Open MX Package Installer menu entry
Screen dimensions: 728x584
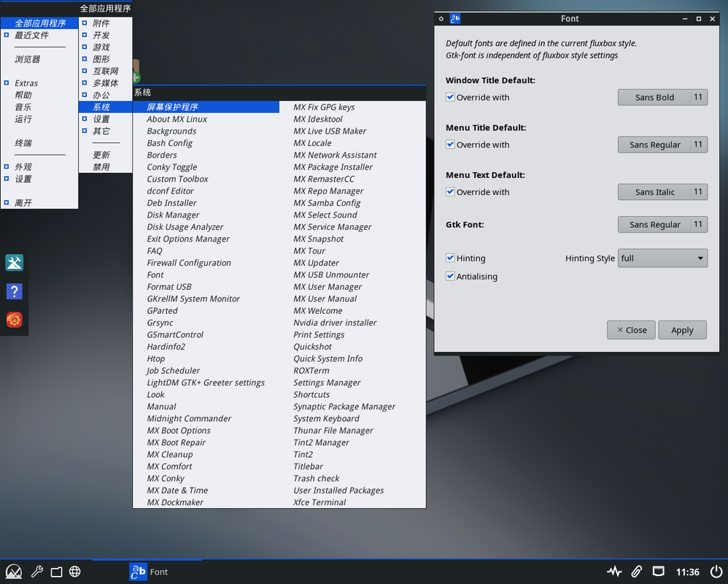tap(352, 166)
